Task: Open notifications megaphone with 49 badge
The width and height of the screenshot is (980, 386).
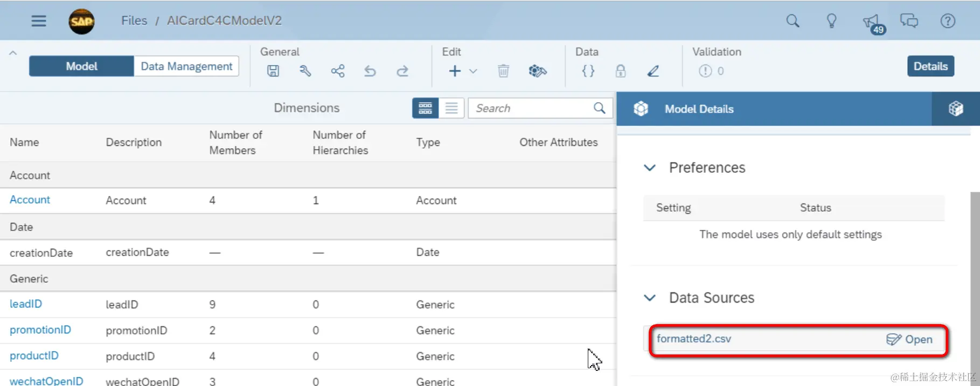Action: point(873,23)
